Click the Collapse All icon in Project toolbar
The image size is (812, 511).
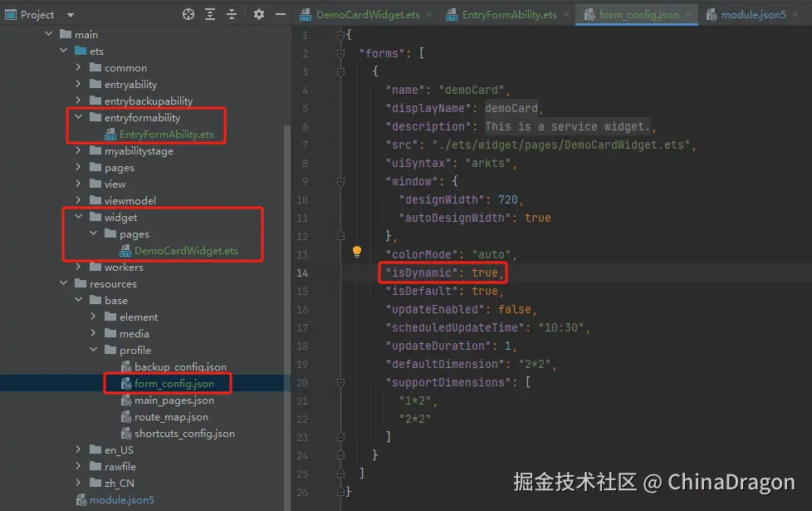tap(232, 14)
